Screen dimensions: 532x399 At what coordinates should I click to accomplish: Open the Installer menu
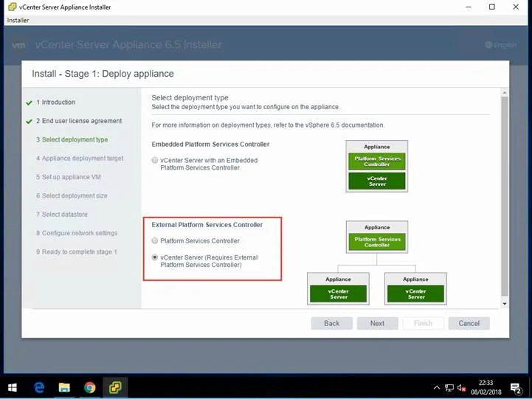point(18,21)
